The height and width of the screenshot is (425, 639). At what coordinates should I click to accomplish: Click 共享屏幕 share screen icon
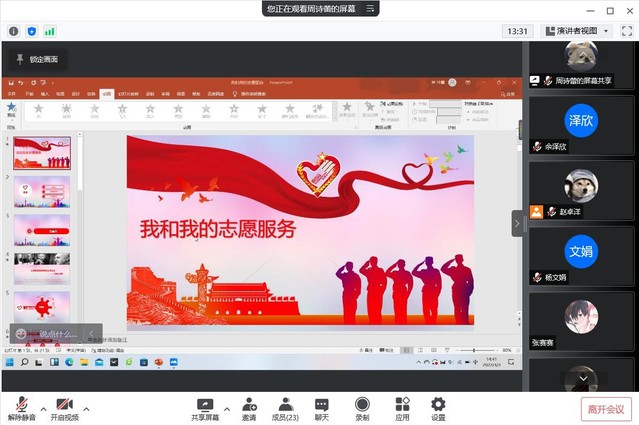[205, 409]
